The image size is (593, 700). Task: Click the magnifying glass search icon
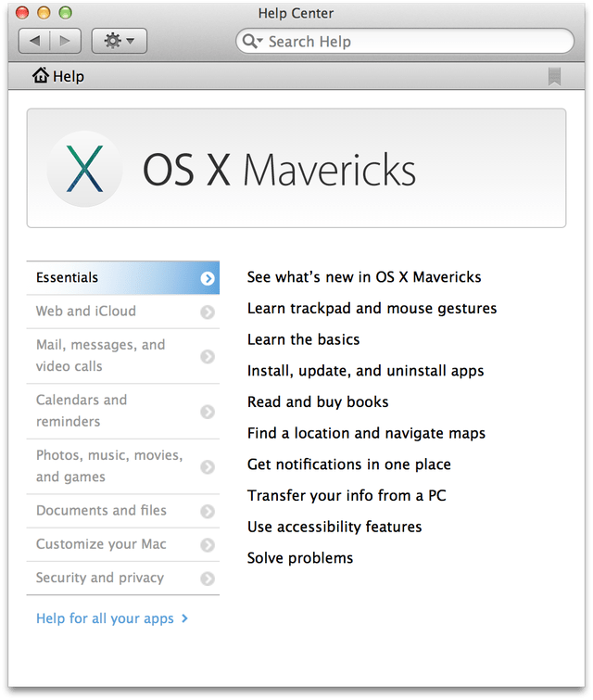[250, 42]
